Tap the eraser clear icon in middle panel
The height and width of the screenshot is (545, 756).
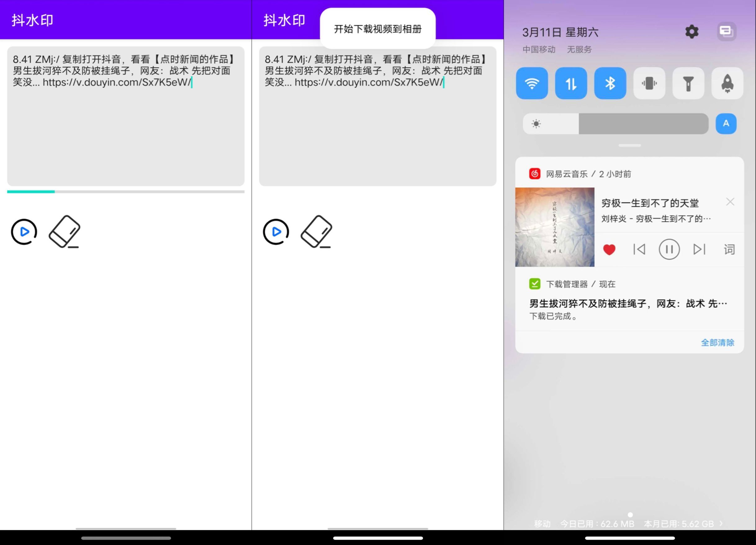[x=316, y=232]
